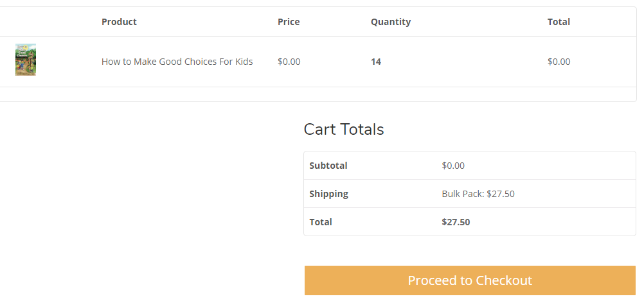This screenshot has width=644, height=301.
Task: Click the Price column header
Action: click(x=289, y=22)
